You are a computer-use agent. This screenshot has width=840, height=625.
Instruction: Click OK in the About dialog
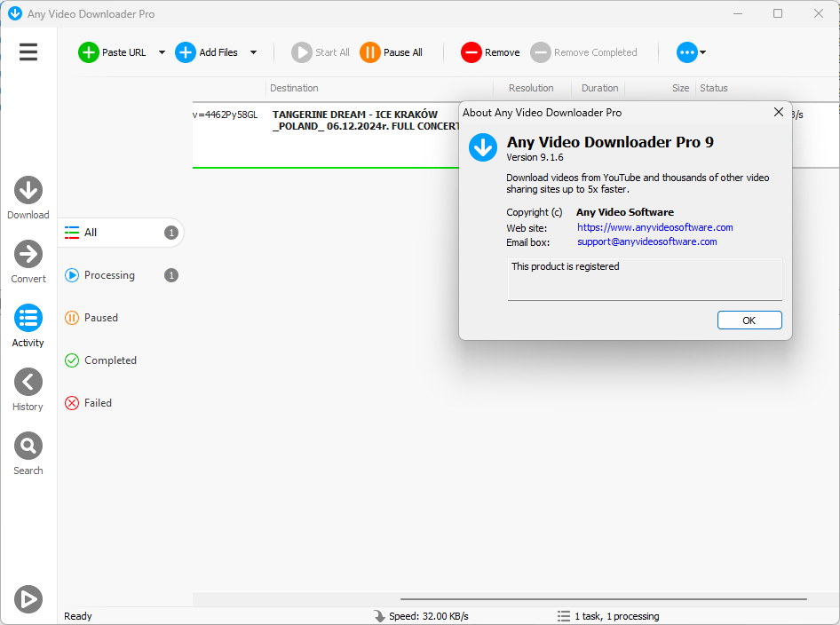point(749,320)
